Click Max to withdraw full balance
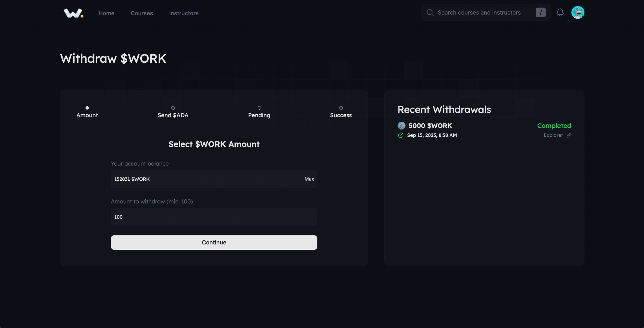Screen dimensions: 644x328 coord(309,179)
